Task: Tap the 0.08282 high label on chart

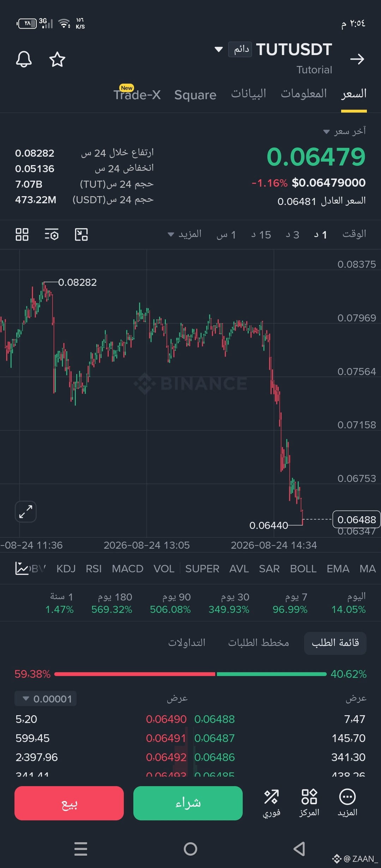Action: pyautogui.click(x=77, y=282)
